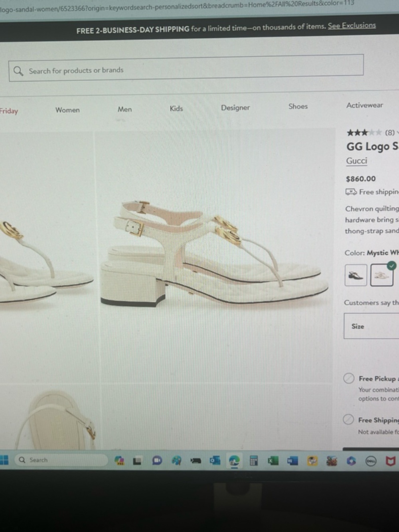Open the Outlook icon in the taskbar
This screenshot has width=399, height=532.
(x=215, y=461)
